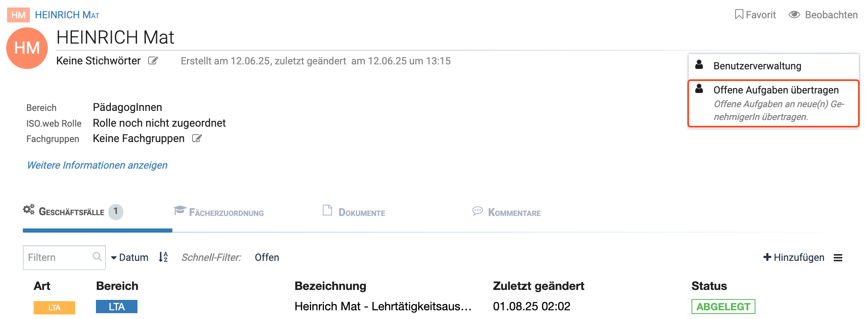Click the large HM avatar circle
Screen dimensions: 868x319
point(27,48)
